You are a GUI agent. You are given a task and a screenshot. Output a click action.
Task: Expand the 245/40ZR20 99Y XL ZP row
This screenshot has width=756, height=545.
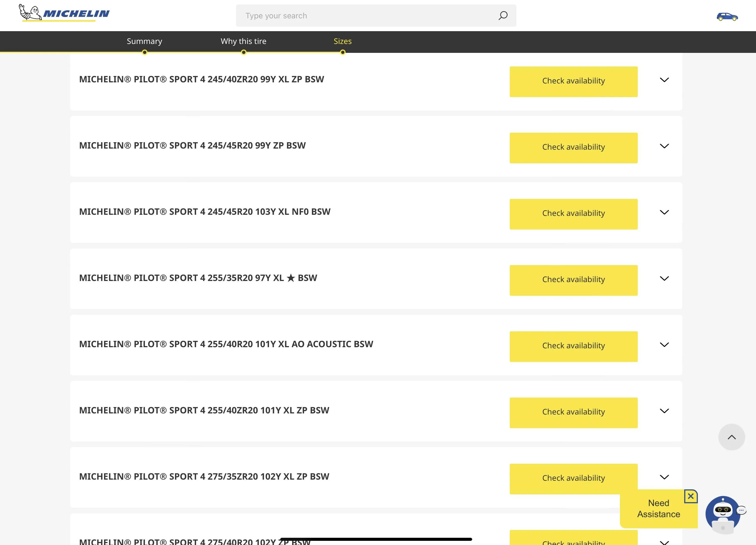(664, 80)
